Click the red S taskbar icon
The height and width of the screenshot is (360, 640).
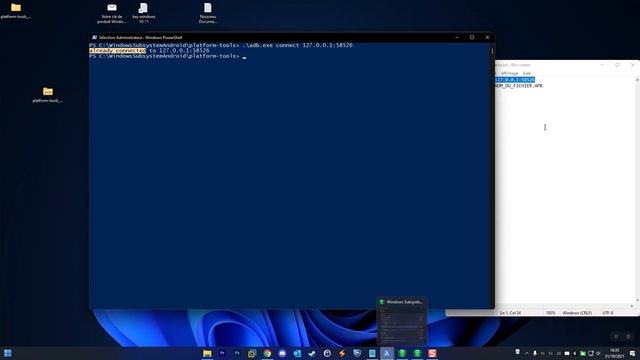[432, 353]
